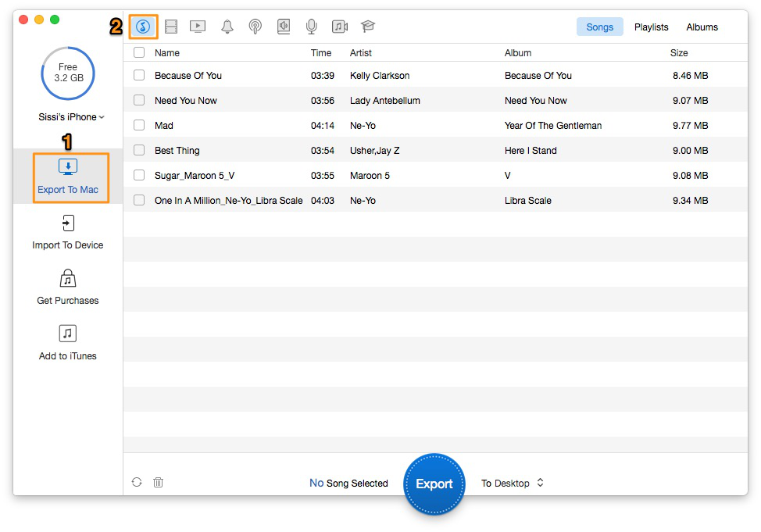This screenshot has height=532, width=761.
Task: Click the blue Export button
Action: pyautogui.click(x=434, y=484)
